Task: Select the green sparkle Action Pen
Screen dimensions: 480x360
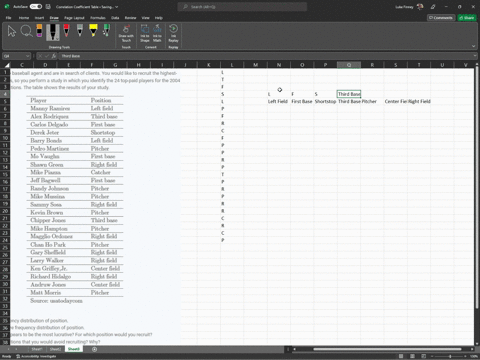Action: (106, 31)
